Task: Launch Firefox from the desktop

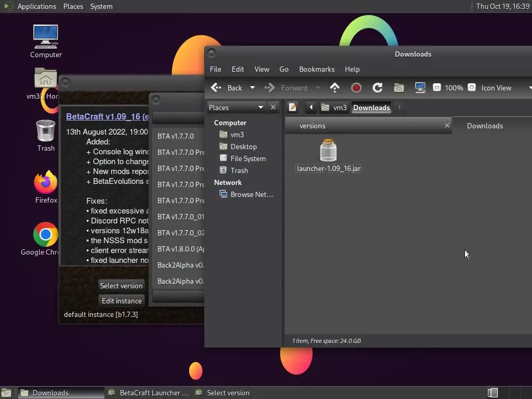Action: click(x=46, y=187)
